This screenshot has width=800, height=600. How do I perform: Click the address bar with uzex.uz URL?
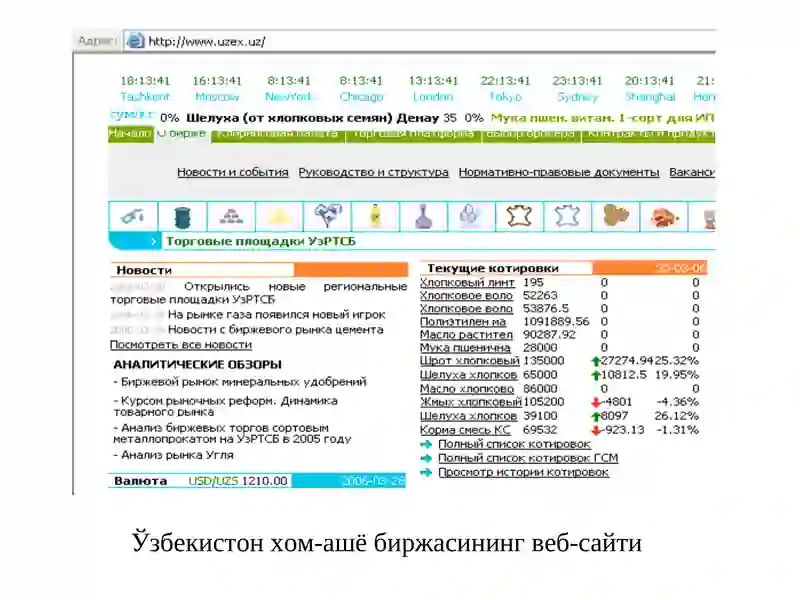click(x=419, y=41)
